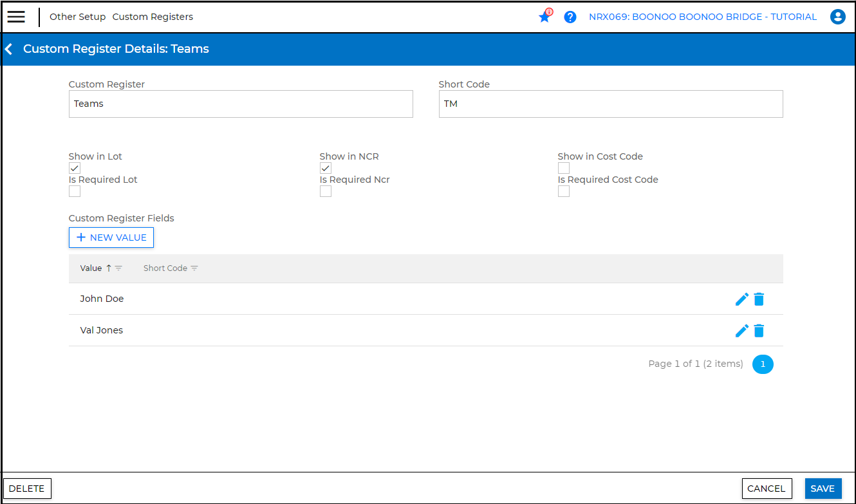Edit the John Doe value
Viewport: 856px width, 504px height.
741,299
